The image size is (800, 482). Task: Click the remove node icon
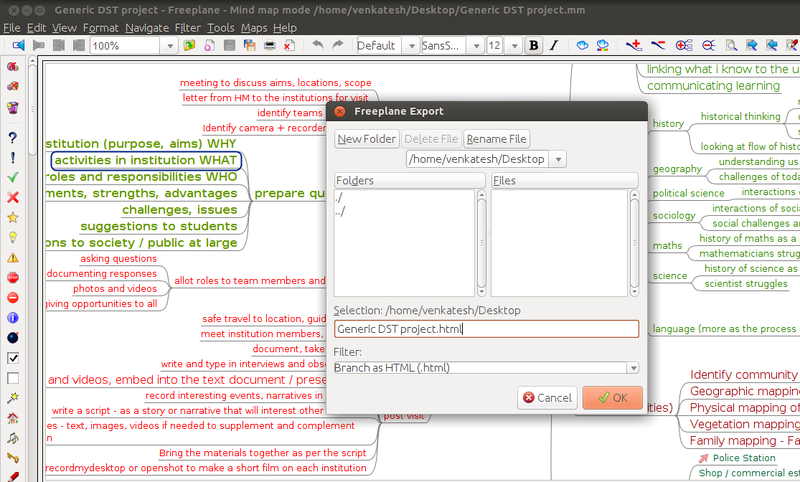[658, 45]
